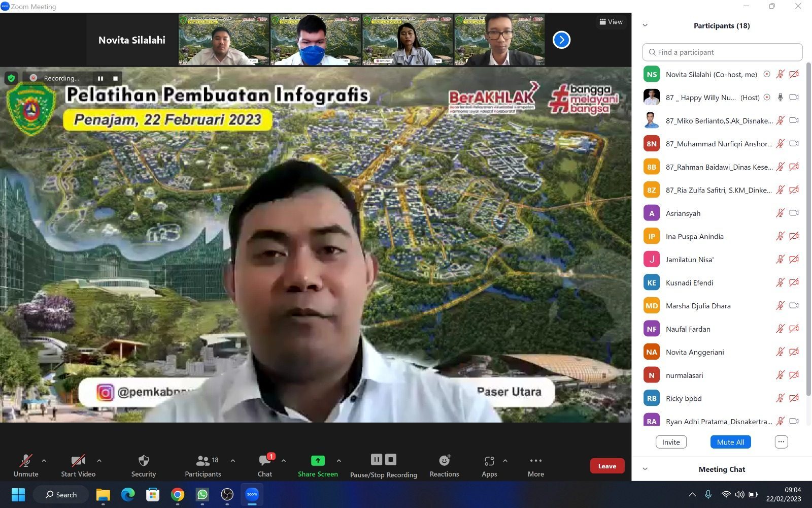Click the Invite button

coord(671,442)
